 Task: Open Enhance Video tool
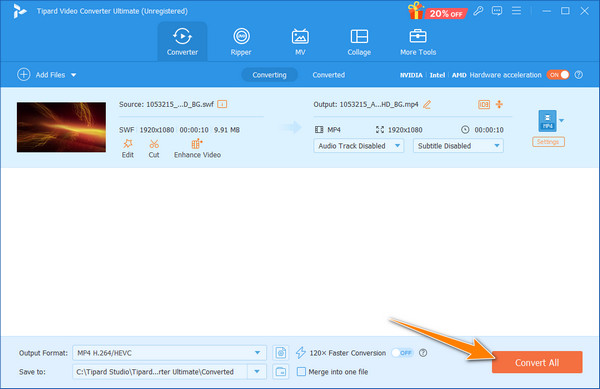pyautogui.click(x=197, y=148)
